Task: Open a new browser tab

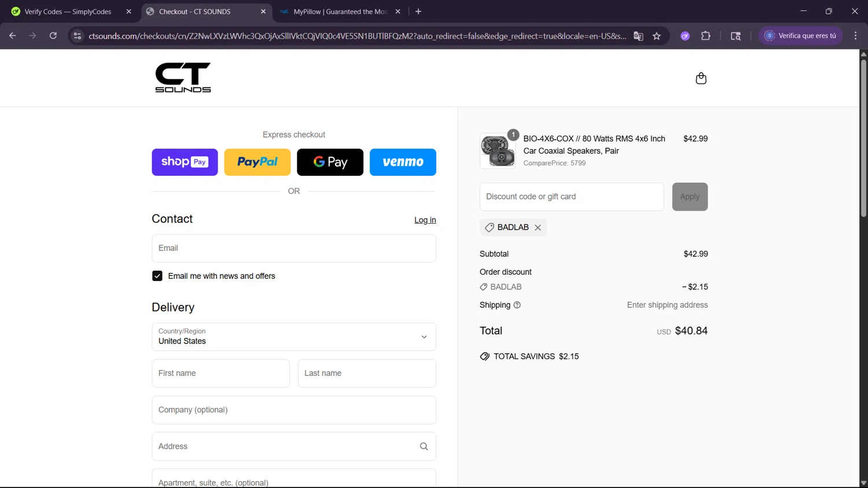Action: click(x=418, y=12)
